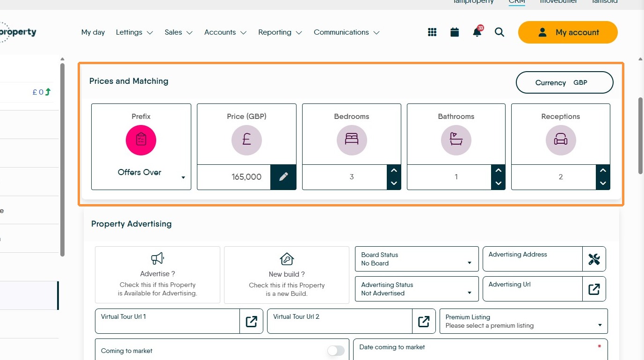This screenshot has height=360, width=644.
Task: Click the Prices and Matching heading
Action: tap(129, 81)
